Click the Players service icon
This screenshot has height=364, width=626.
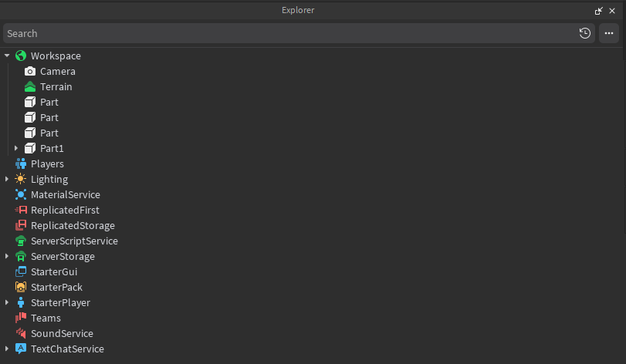[x=21, y=163]
